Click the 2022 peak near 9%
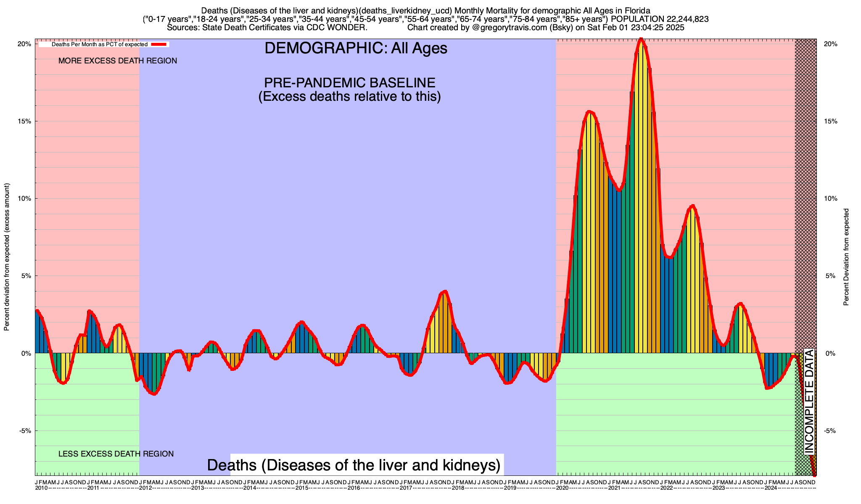Viewport: 861px width, 504px height. 692,206
